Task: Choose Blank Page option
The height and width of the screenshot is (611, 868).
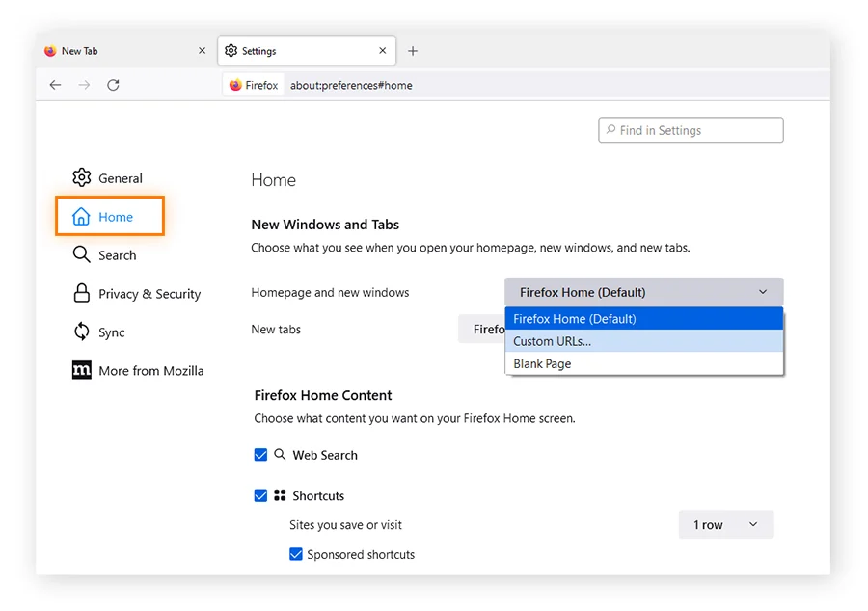Action: click(x=644, y=364)
